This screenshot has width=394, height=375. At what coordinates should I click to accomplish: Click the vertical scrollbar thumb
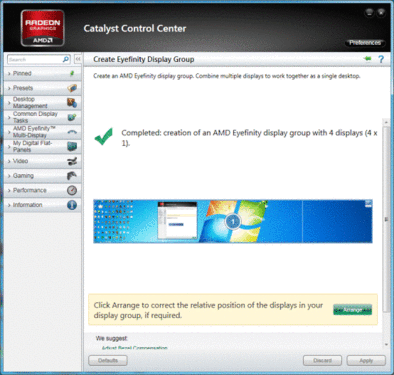(x=386, y=219)
